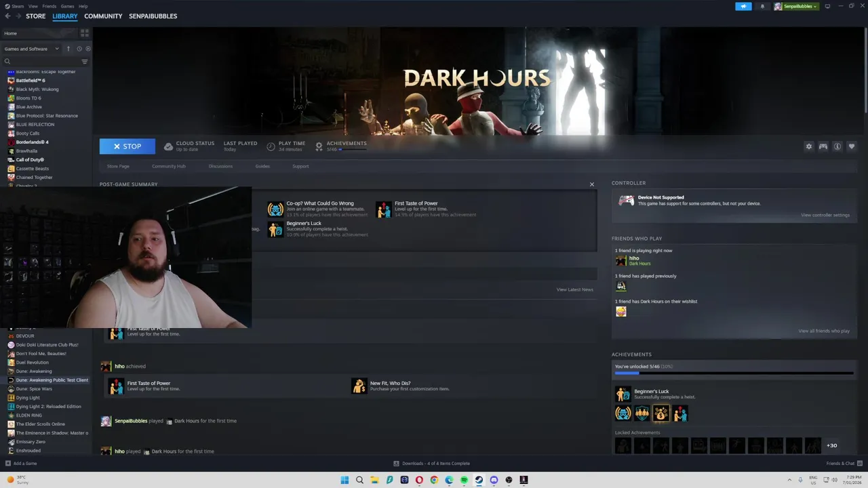Click the Windows Start button
The height and width of the screenshot is (488, 868).
pyautogui.click(x=344, y=480)
